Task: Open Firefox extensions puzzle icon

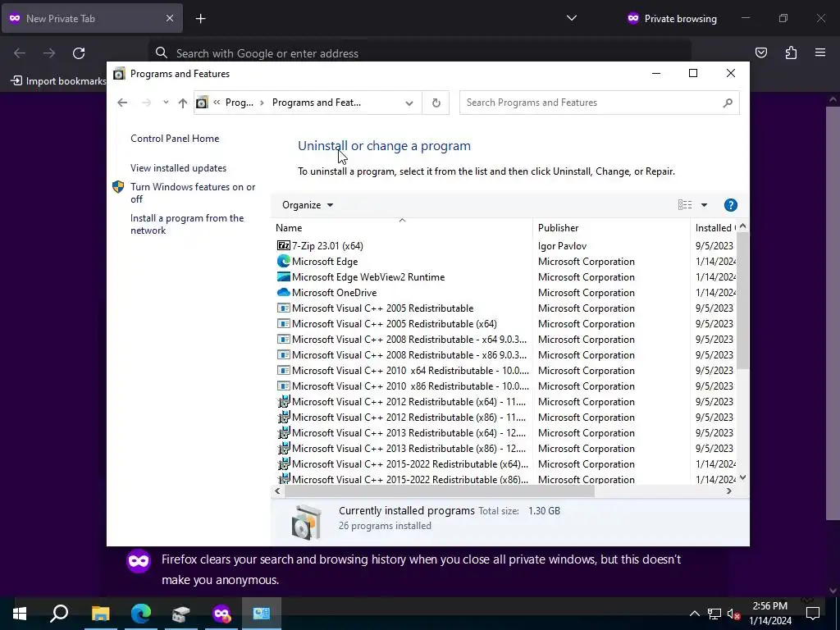Action: pyautogui.click(x=791, y=52)
